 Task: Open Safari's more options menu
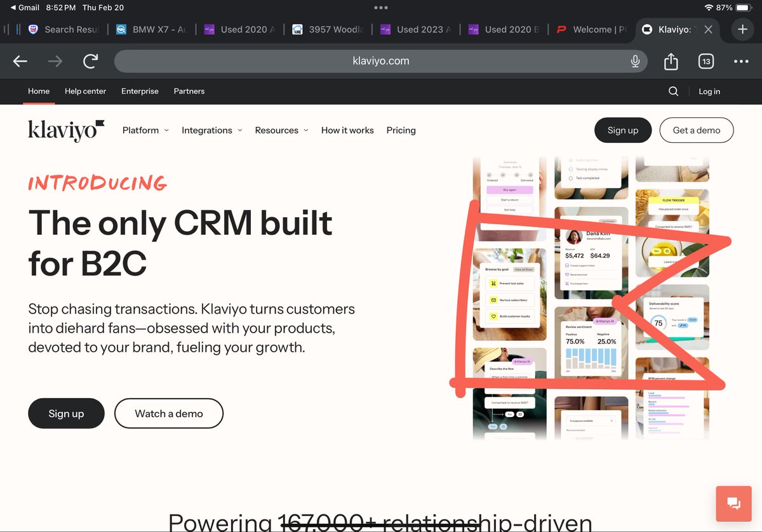(740, 61)
